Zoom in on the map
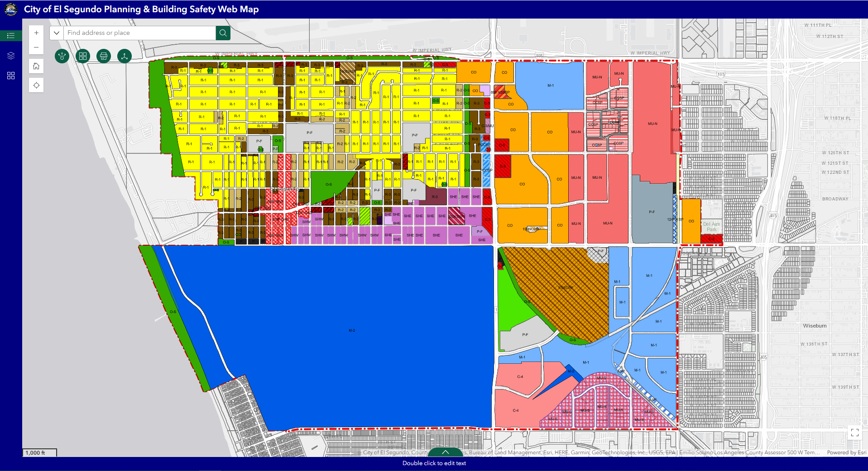The image size is (868, 471). tap(36, 33)
